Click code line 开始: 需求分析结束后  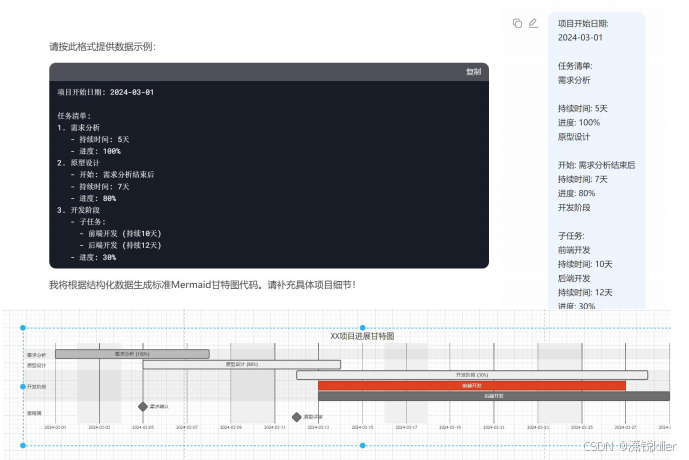[112, 175]
